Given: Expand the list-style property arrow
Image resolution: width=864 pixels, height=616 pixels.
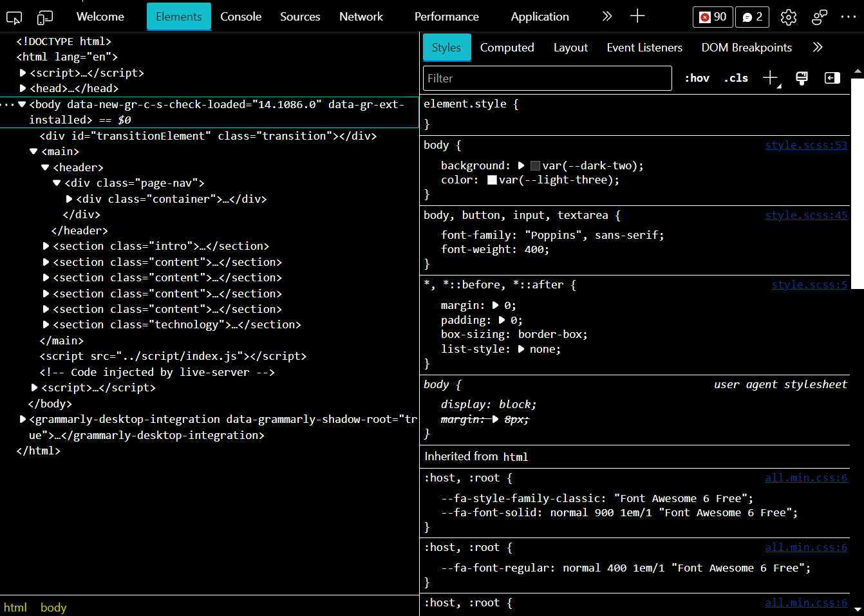Looking at the screenshot, I should (521, 350).
